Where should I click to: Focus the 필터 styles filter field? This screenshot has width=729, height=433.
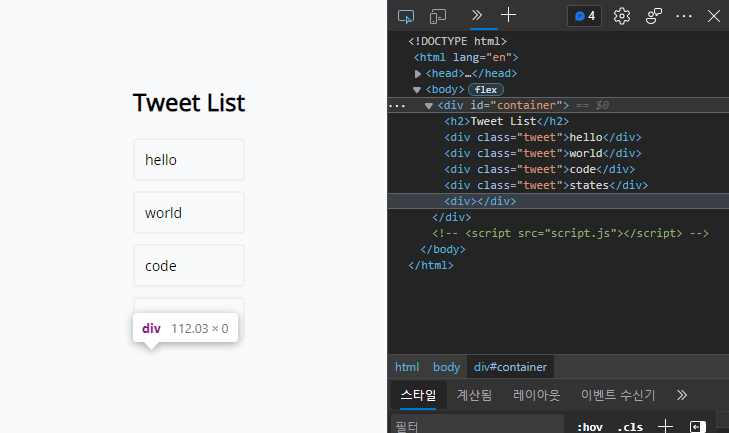(477, 425)
